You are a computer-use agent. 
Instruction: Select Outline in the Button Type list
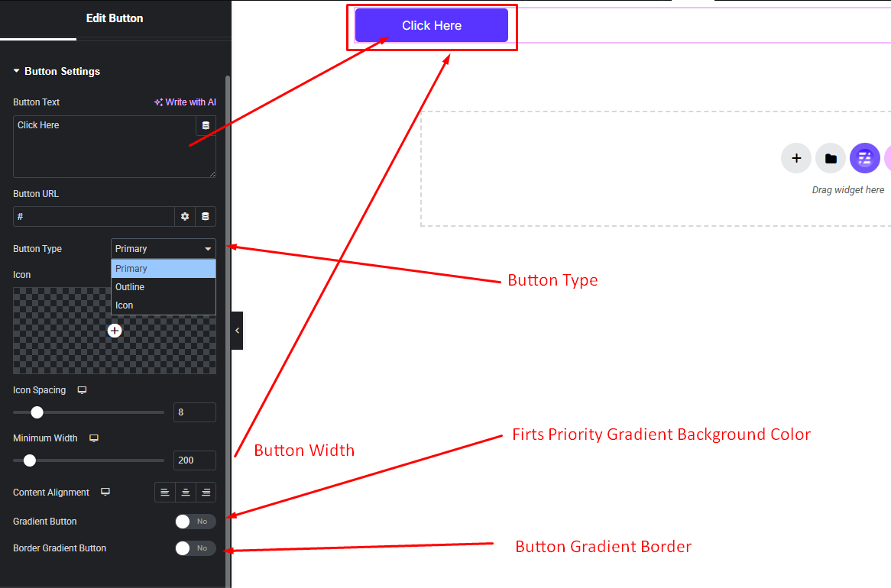[163, 287]
